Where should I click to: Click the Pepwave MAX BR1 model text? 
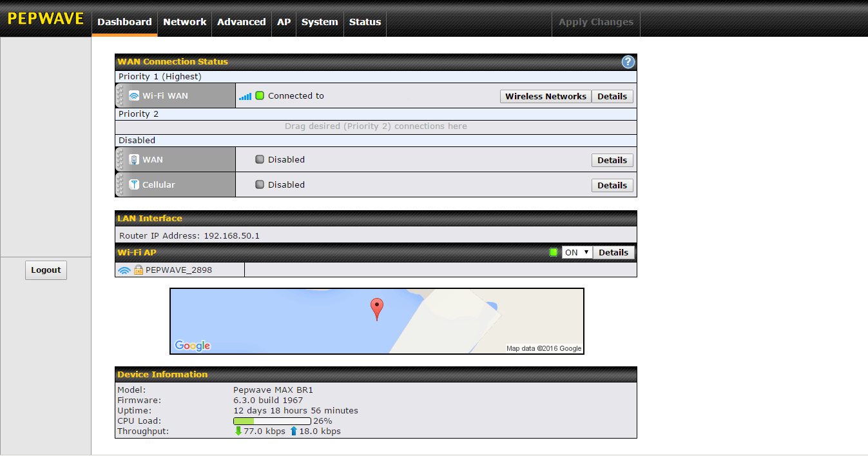[273, 390]
